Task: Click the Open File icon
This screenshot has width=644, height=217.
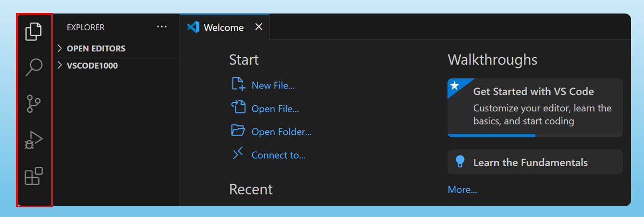Action: 238,107
